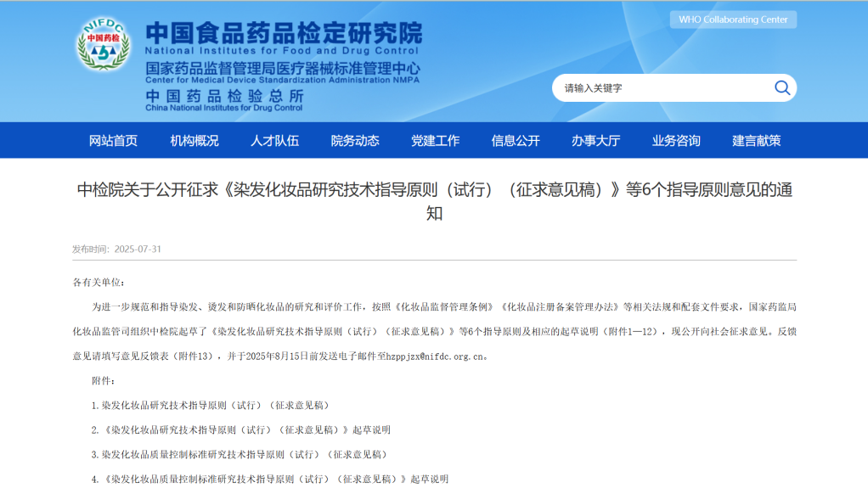Select 业务咨询 menu item

[x=676, y=141]
